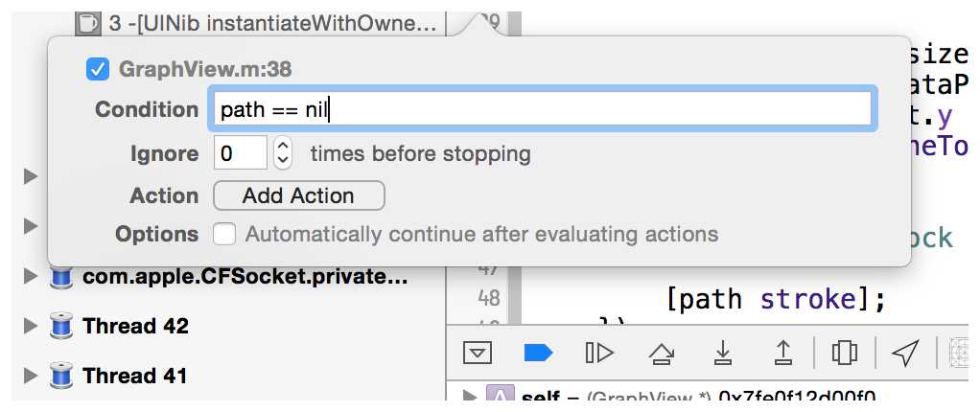The width and height of the screenshot is (980, 412).
Task: Click the Simulate Location arrow icon
Action: click(x=904, y=354)
